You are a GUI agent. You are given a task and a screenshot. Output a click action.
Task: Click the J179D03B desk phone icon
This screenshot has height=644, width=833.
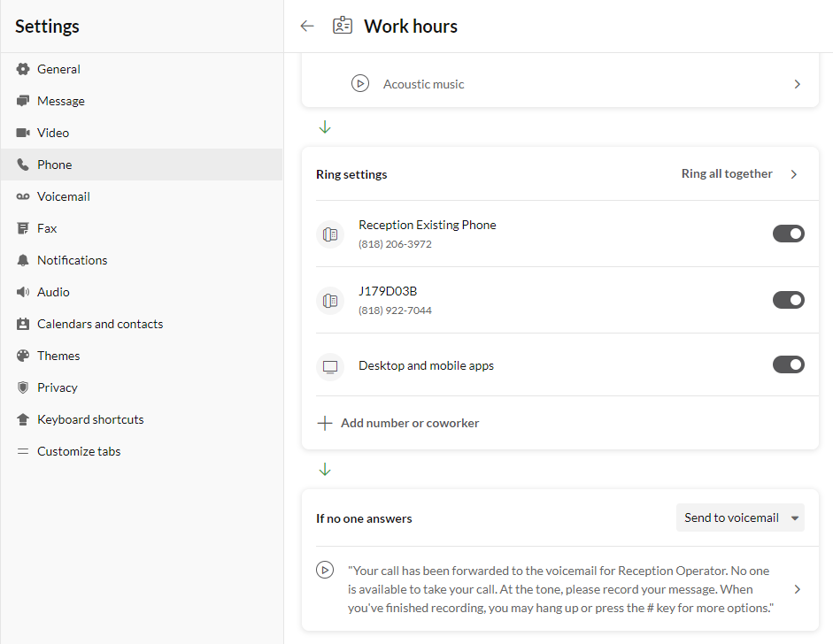click(x=330, y=301)
